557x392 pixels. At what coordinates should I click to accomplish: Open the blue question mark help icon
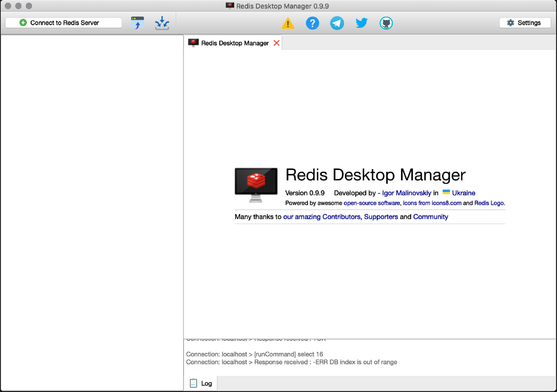pos(312,23)
